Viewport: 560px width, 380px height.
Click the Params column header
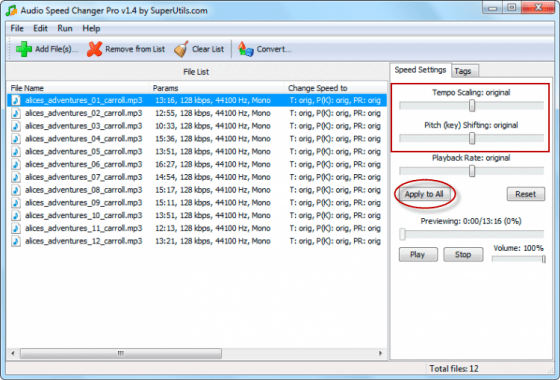point(217,88)
